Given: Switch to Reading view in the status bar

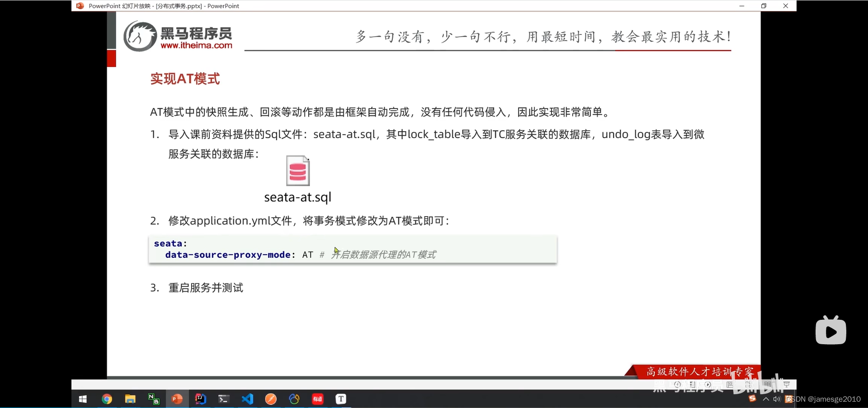Looking at the screenshot, I should (x=768, y=384).
